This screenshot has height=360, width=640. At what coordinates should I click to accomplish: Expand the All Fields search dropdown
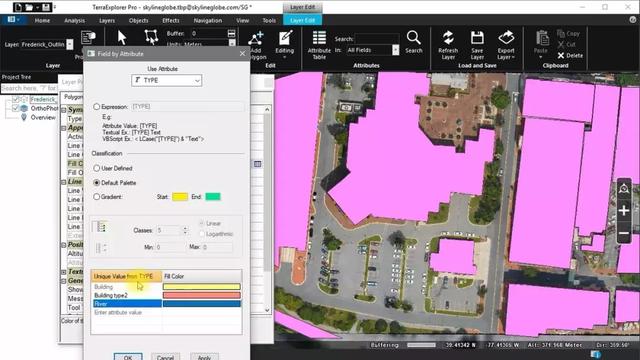395,50
